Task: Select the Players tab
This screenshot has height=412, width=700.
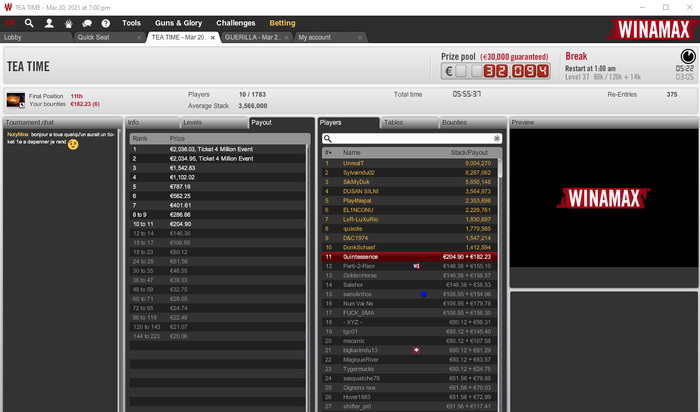Action: 349,123
